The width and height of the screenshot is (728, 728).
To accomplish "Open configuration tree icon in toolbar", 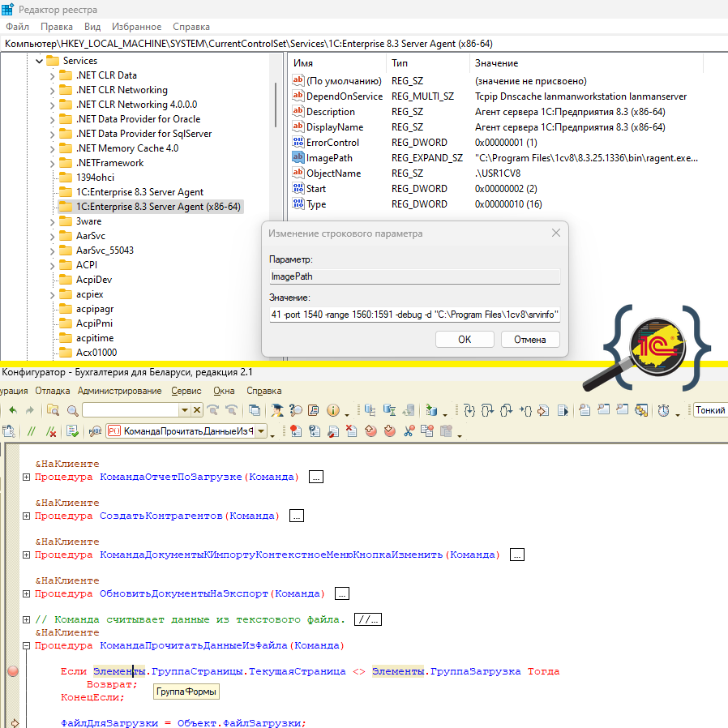I will pyautogui.click(x=370, y=410).
